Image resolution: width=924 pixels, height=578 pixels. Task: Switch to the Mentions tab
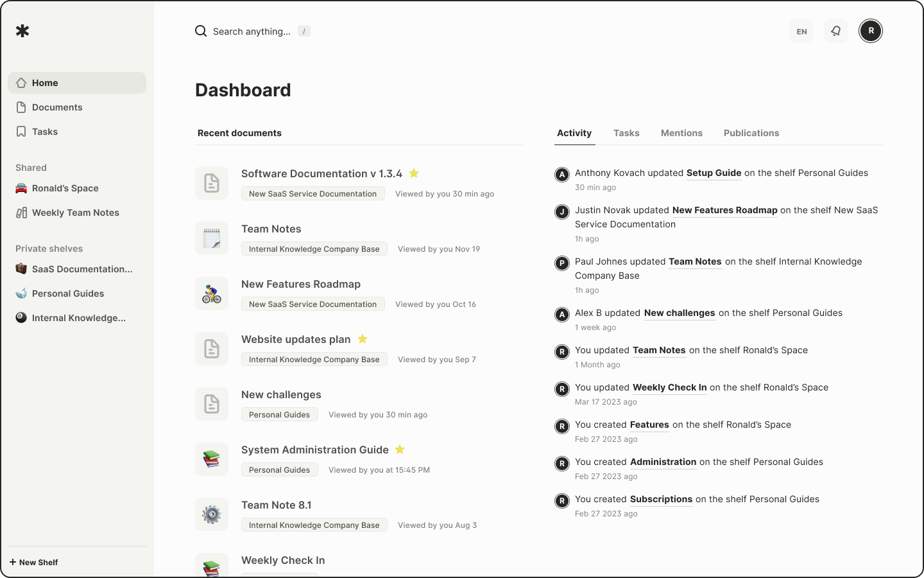pyautogui.click(x=681, y=133)
